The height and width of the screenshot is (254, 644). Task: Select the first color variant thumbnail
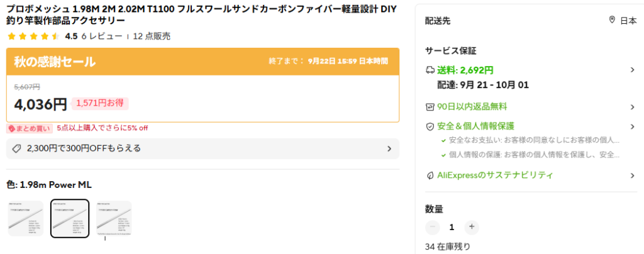pos(26,218)
